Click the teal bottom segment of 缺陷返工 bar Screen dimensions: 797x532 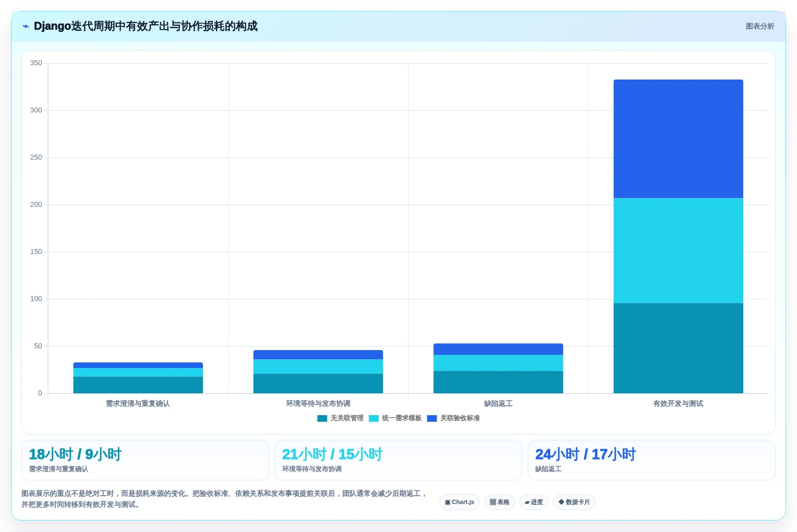pyautogui.click(x=498, y=382)
